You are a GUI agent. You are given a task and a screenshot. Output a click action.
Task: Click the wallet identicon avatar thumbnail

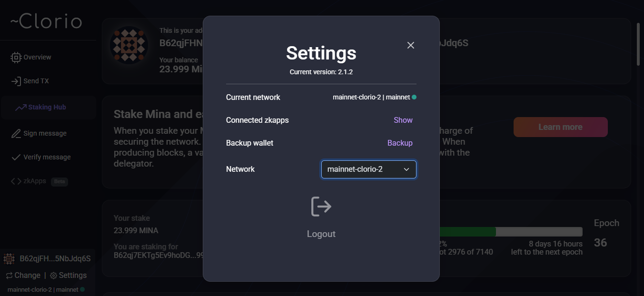(9, 259)
